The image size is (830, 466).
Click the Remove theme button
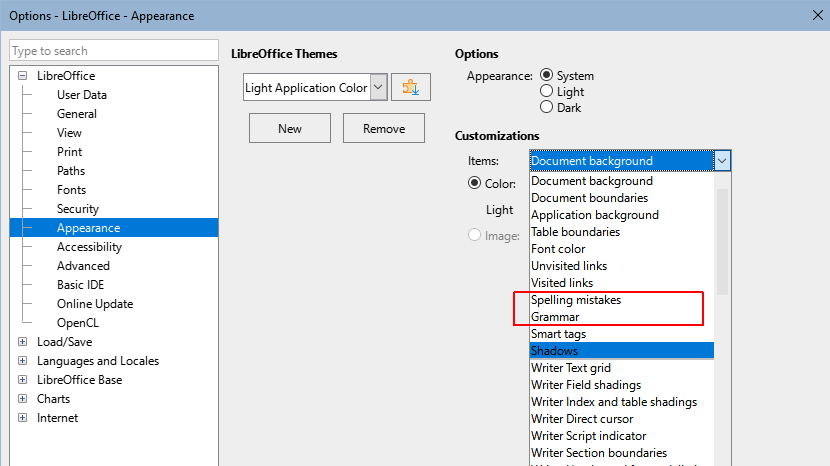(384, 128)
